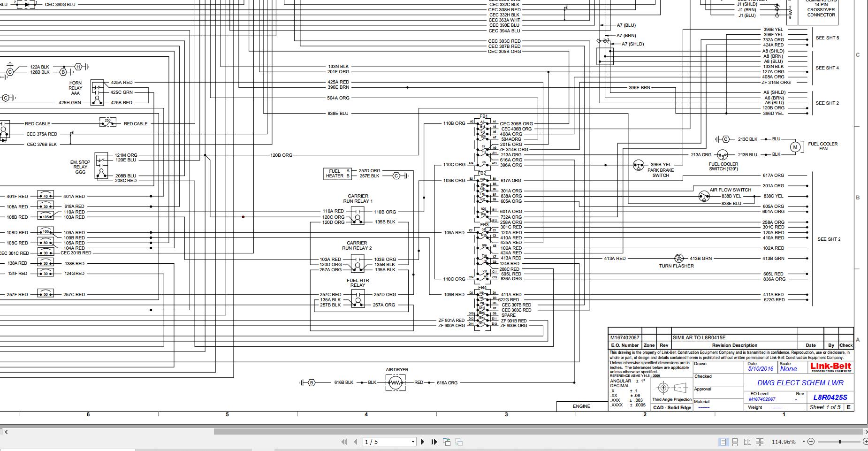Skip to the last page of the schematic
Image resolution: width=868 pixels, height=451 pixels.
coord(434,441)
